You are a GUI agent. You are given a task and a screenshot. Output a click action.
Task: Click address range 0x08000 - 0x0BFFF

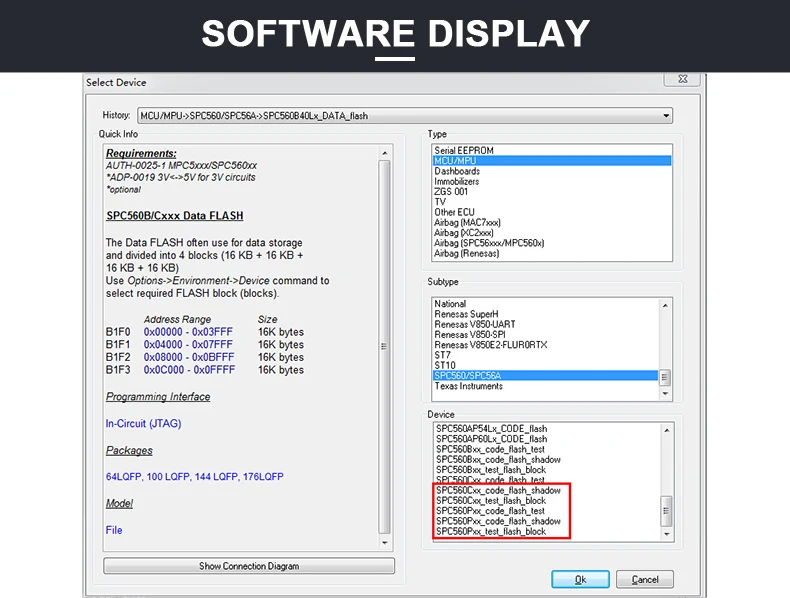[189, 357]
